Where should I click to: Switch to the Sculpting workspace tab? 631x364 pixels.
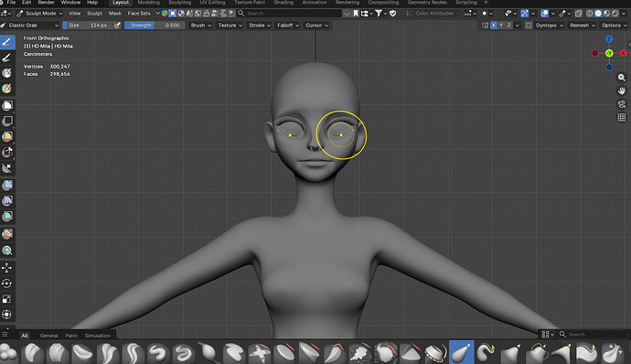tap(179, 3)
